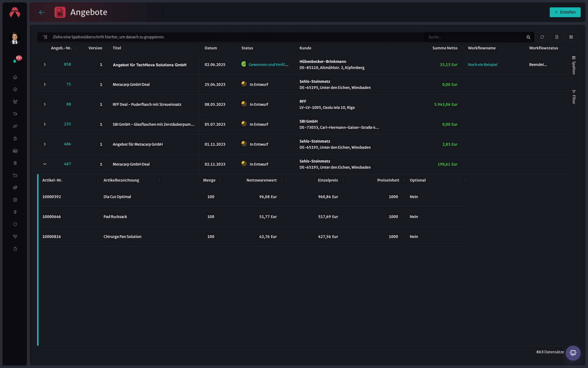Screen dimensions: 588x368
Task: Open the notifications bell with 99+ badge
Action: 15,61
